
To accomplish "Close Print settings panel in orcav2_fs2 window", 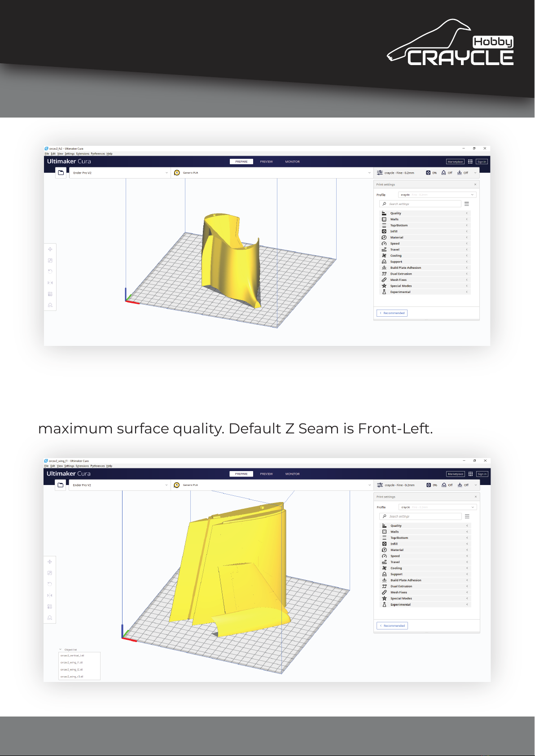I will [475, 184].
